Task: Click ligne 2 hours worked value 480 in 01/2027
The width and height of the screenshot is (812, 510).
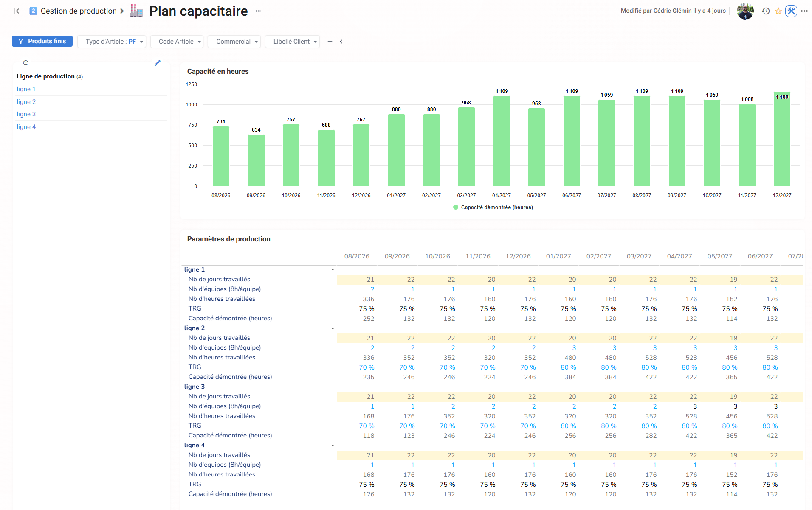Action: (x=570, y=358)
